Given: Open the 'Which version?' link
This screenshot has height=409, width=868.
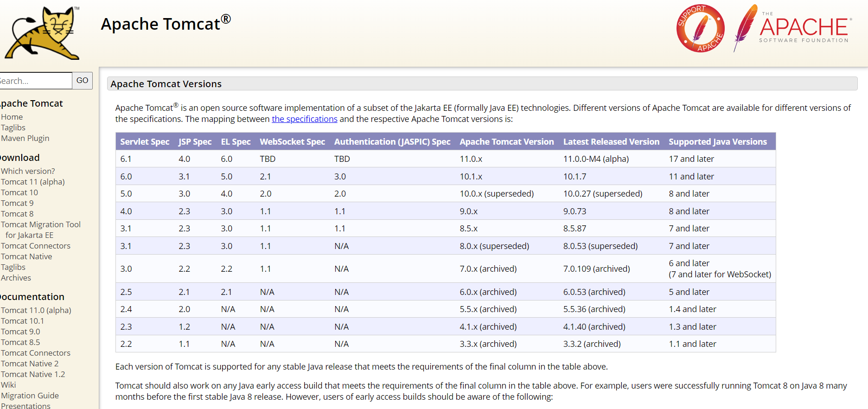Looking at the screenshot, I should click(x=28, y=171).
